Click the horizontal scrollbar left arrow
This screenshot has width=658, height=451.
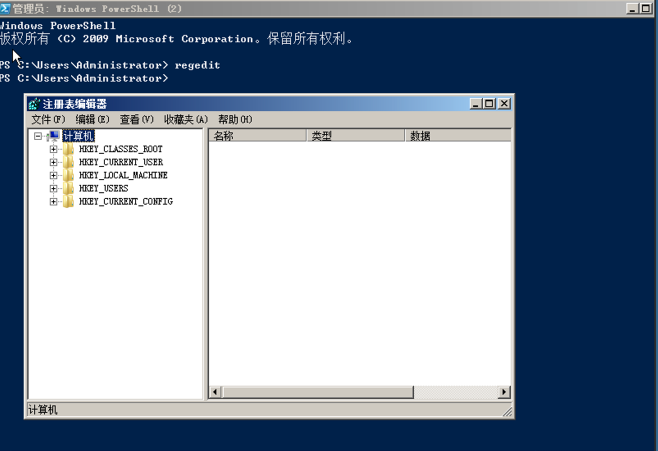coord(215,392)
